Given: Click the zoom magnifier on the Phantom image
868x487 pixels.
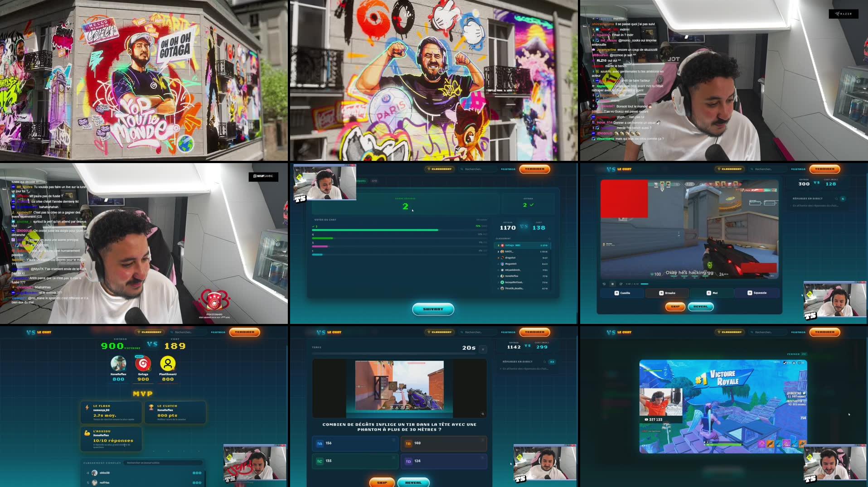Looking at the screenshot, I should tap(483, 414).
